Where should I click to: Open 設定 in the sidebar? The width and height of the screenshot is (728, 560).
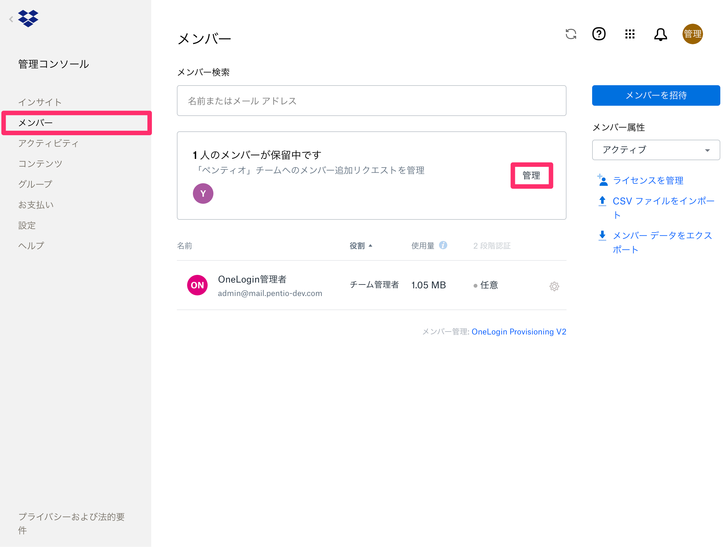click(27, 225)
